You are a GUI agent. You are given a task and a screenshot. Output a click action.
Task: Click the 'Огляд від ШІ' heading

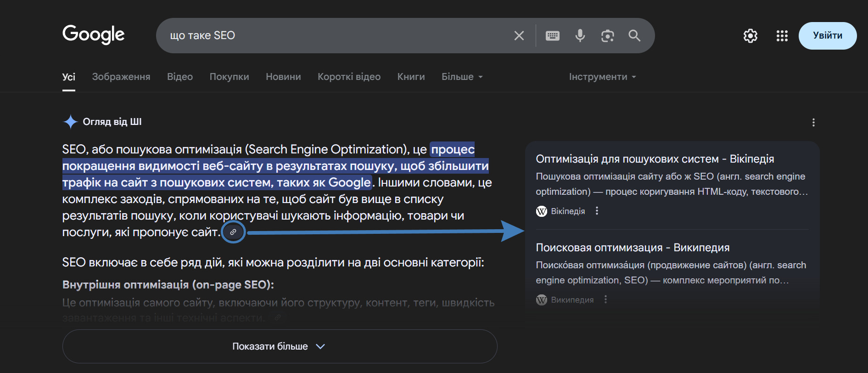click(x=112, y=122)
